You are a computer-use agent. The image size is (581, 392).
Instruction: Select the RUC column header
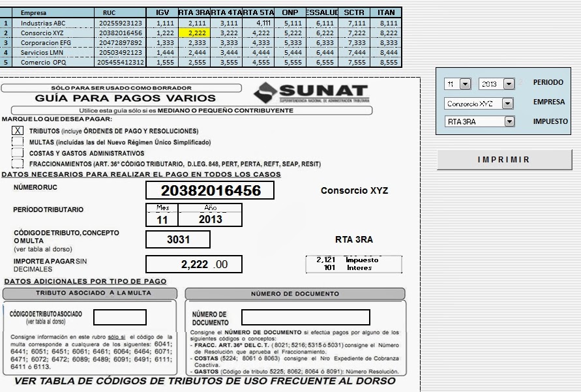(120, 12)
